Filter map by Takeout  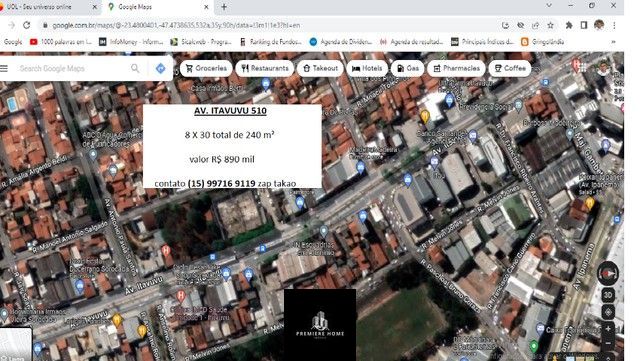point(320,68)
